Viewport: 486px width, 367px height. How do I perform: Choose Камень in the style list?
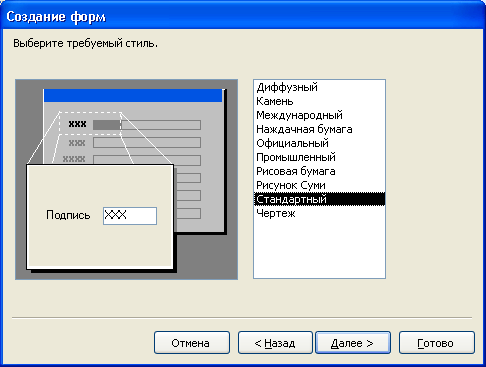(x=319, y=101)
